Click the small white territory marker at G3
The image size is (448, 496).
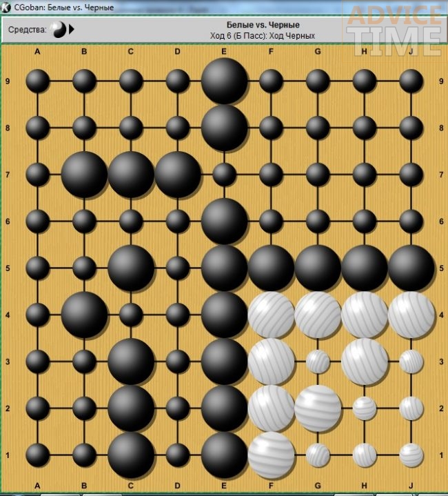tap(318, 361)
